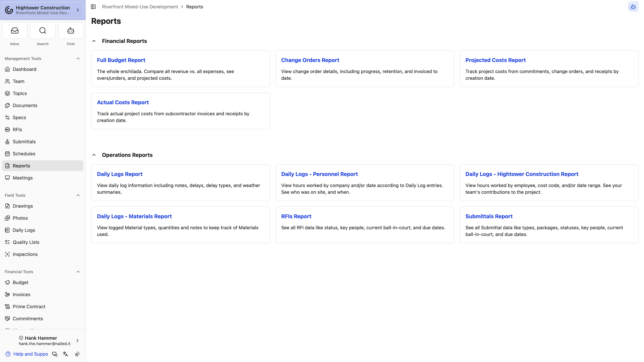This screenshot has height=362, width=644.
Task: Click the Drawings icon
Action: point(8,206)
